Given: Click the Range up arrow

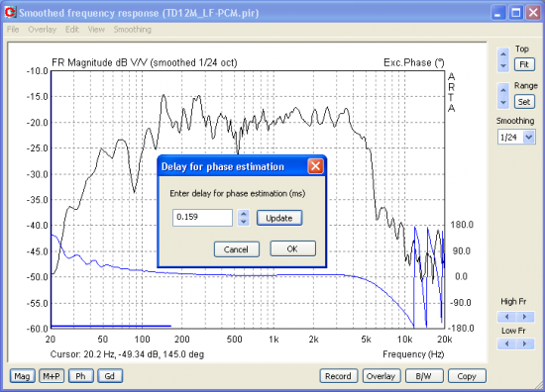Looking at the screenshot, I should 503,90.
